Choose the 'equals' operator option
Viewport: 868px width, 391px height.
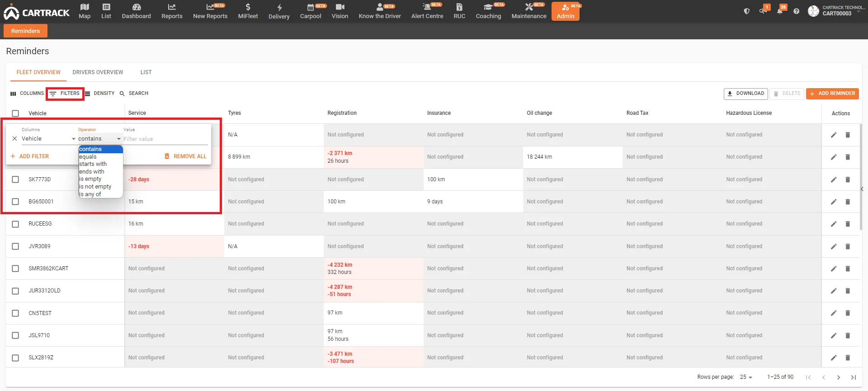pyautogui.click(x=101, y=157)
